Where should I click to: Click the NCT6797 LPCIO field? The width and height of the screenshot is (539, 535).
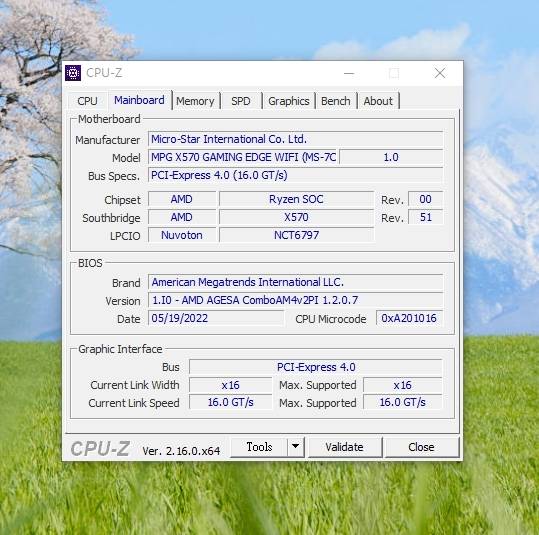pos(296,235)
